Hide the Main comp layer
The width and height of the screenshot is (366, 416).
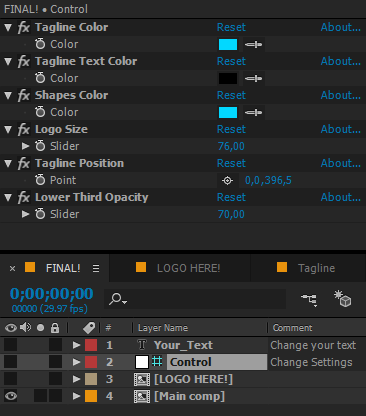(11, 396)
